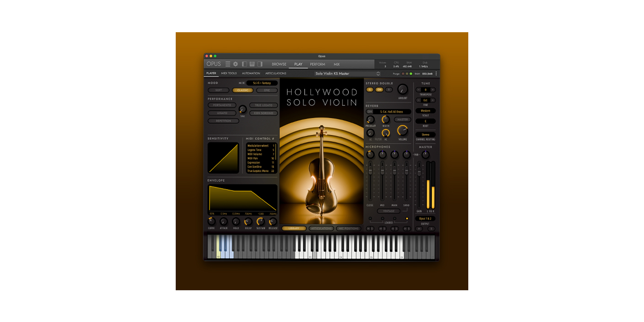
Task: Open the Solo Violin KS Master instrument dropdown
Action: click(x=348, y=74)
